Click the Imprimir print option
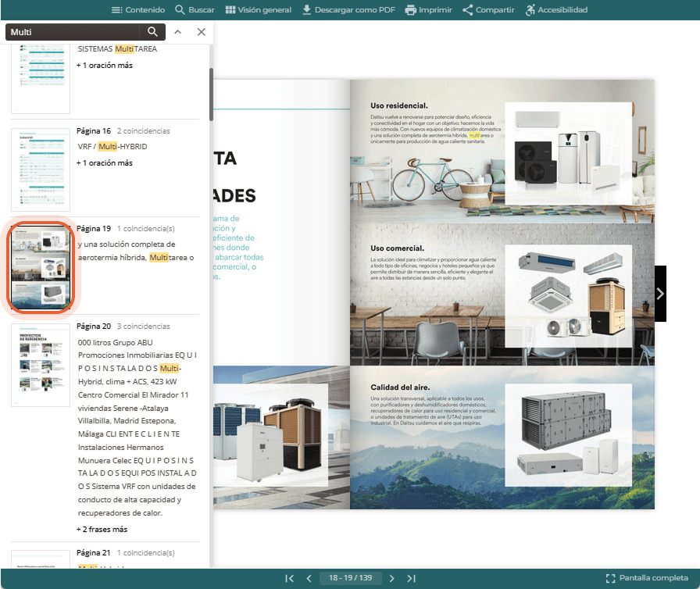 (429, 10)
